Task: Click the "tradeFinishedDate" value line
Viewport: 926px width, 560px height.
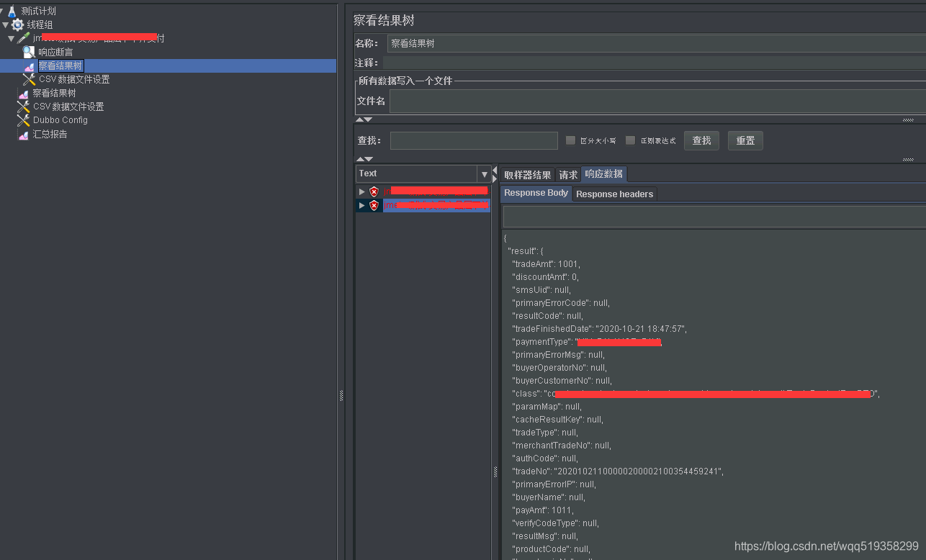Action: [x=599, y=329]
